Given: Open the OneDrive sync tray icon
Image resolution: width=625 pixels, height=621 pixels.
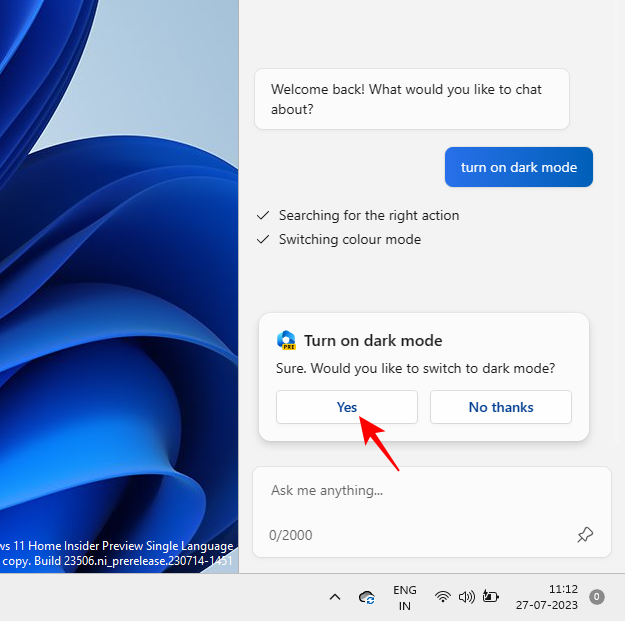Looking at the screenshot, I should (x=367, y=597).
